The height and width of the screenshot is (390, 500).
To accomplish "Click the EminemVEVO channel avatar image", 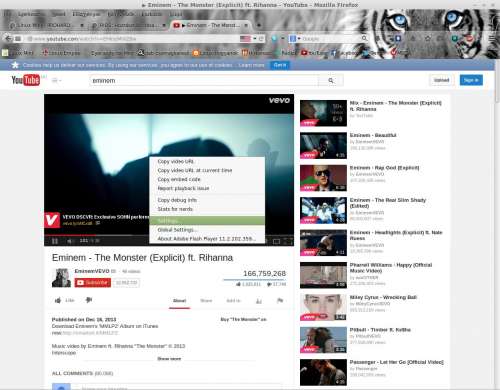I will 61,278.
